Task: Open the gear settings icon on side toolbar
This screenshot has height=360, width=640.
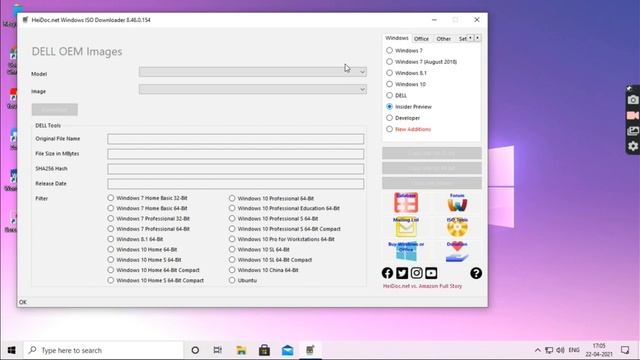Action: [x=633, y=146]
